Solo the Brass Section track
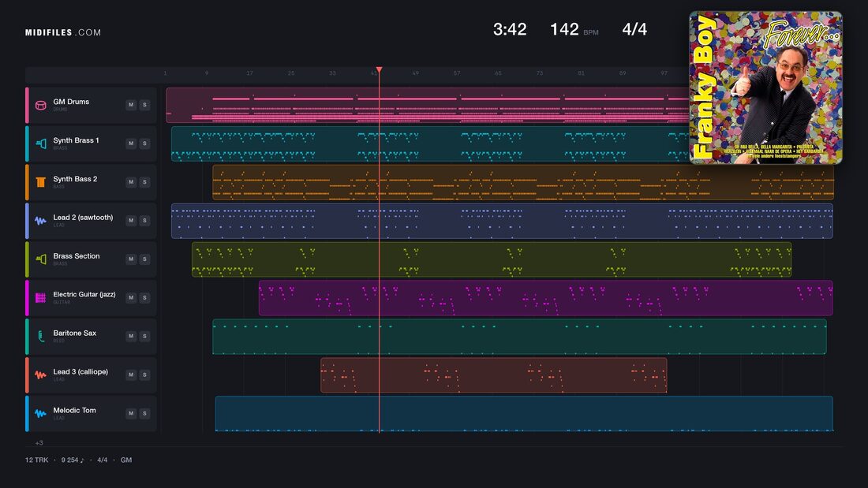 (x=144, y=259)
